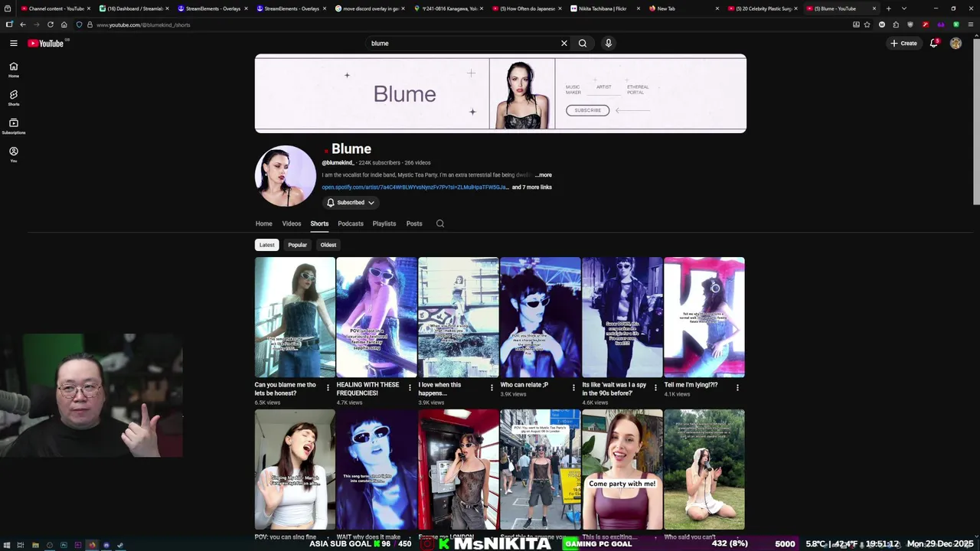This screenshot has width=980, height=551.
Task: Open options for Can you blame me short
Action: tap(328, 388)
